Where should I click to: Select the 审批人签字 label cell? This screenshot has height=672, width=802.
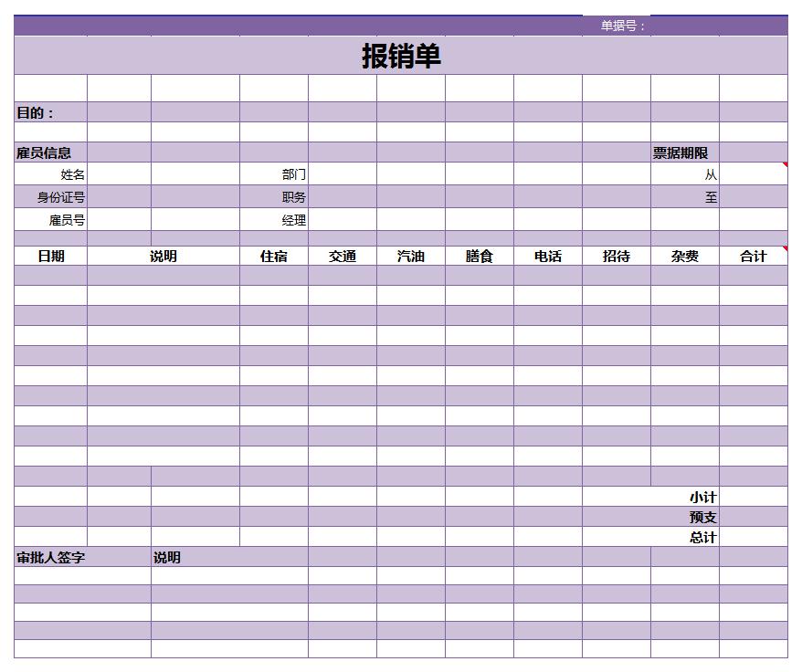tap(82, 557)
